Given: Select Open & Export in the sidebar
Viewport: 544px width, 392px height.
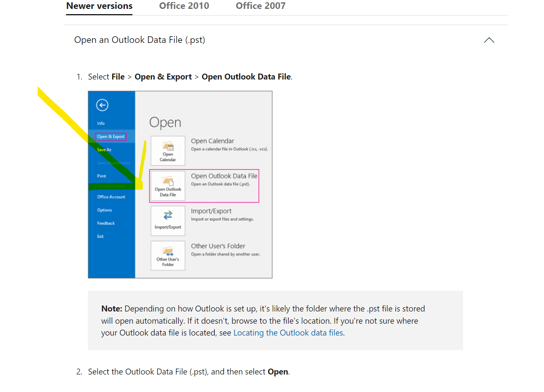Looking at the screenshot, I should [111, 137].
